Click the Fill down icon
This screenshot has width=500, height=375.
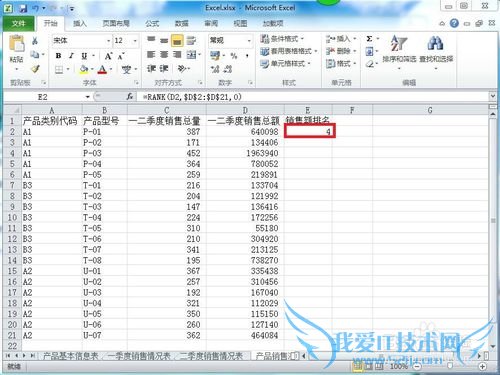coord(369,51)
